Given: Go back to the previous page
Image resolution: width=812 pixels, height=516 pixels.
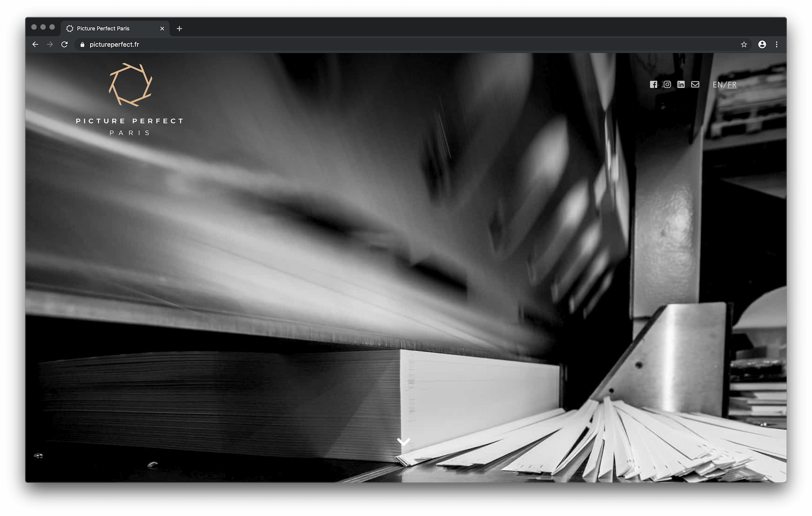Looking at the screenshot, I should [x=35, y=44].
